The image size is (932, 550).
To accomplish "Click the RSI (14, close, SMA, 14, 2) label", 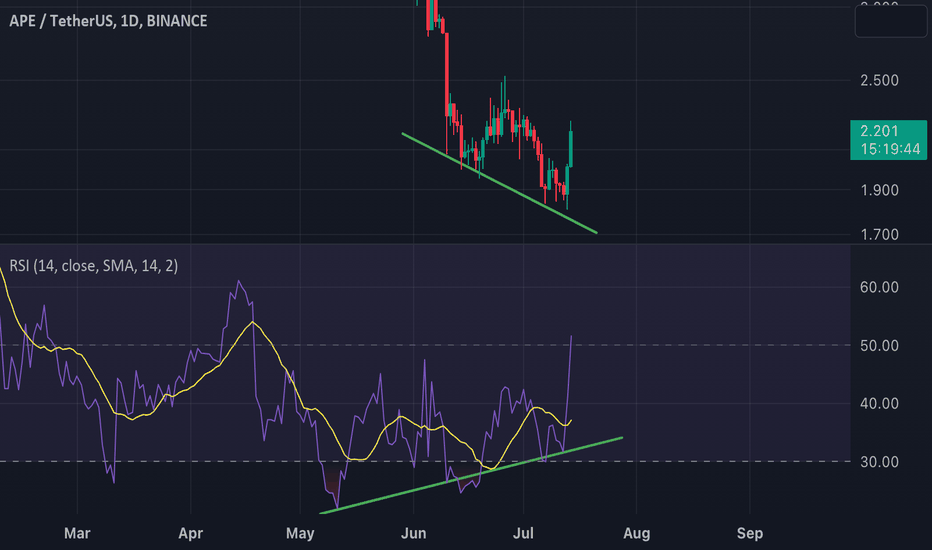I will click(93, 265).
